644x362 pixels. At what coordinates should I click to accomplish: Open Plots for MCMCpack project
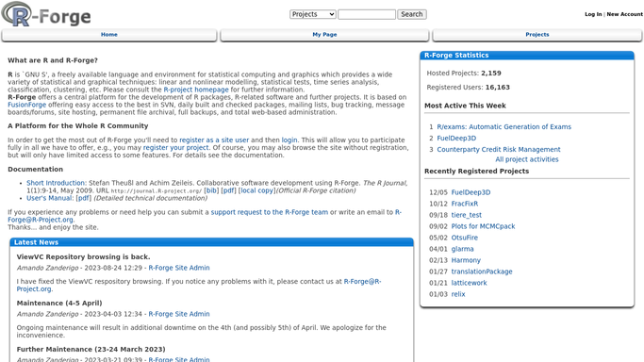coord(483,226)
